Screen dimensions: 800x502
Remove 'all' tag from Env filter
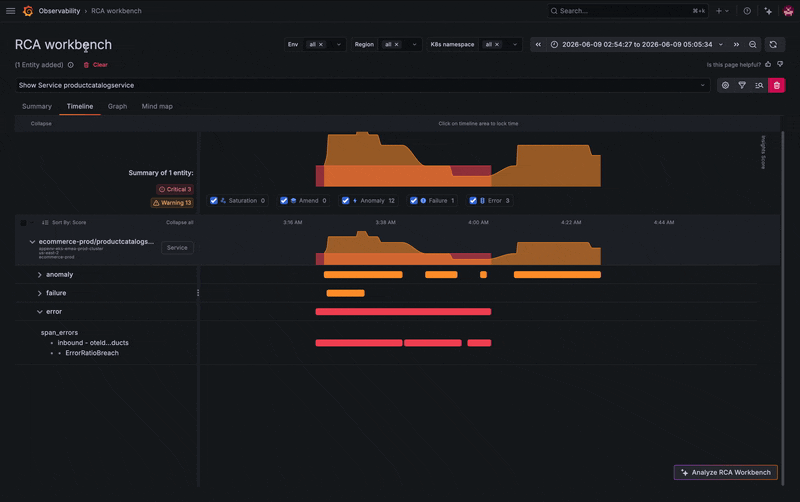click(x=321, y=44)
